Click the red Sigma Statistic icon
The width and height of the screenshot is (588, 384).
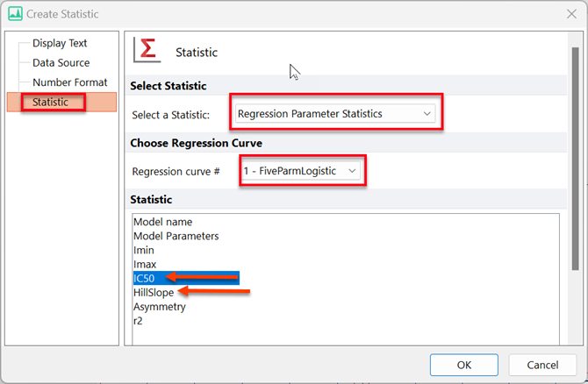pyautogui.click(x=147, y=50)
